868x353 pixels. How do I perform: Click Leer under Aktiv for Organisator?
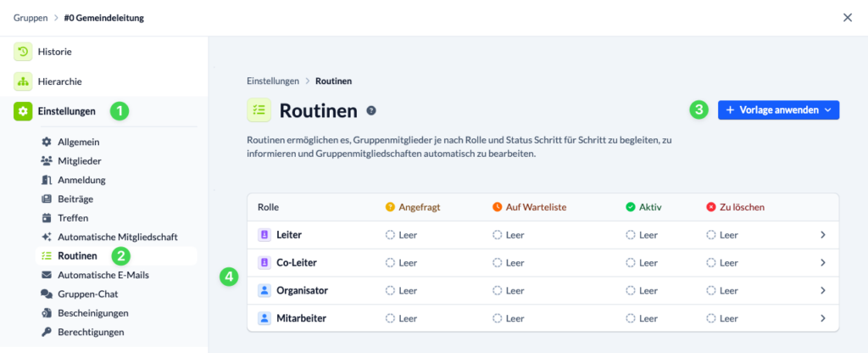(x=642, y=290)
